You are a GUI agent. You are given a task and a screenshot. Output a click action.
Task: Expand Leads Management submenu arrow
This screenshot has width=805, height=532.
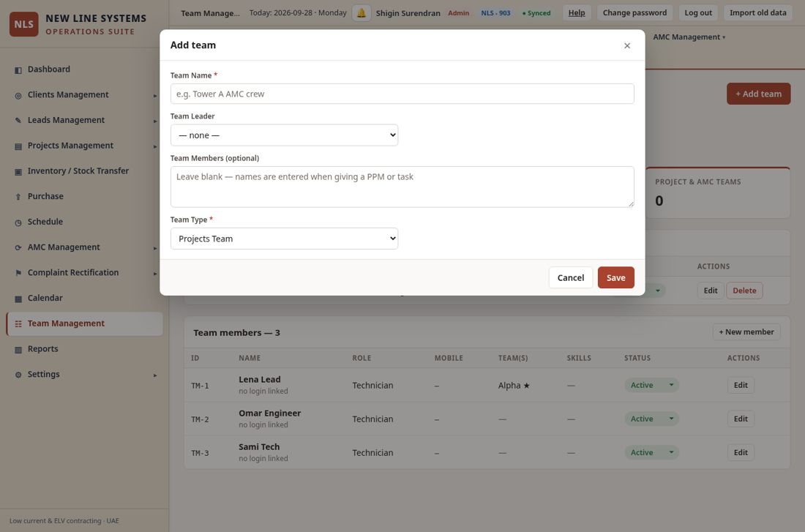point(154,121)
